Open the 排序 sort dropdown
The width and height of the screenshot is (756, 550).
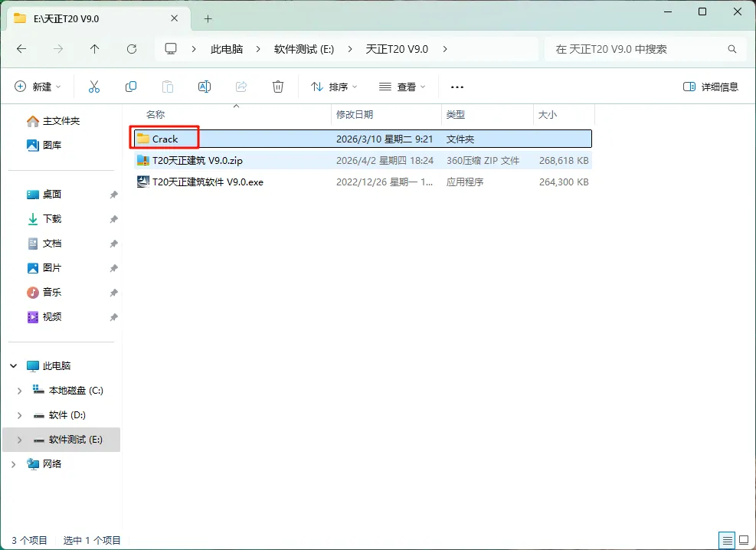(x=334, y=87)
